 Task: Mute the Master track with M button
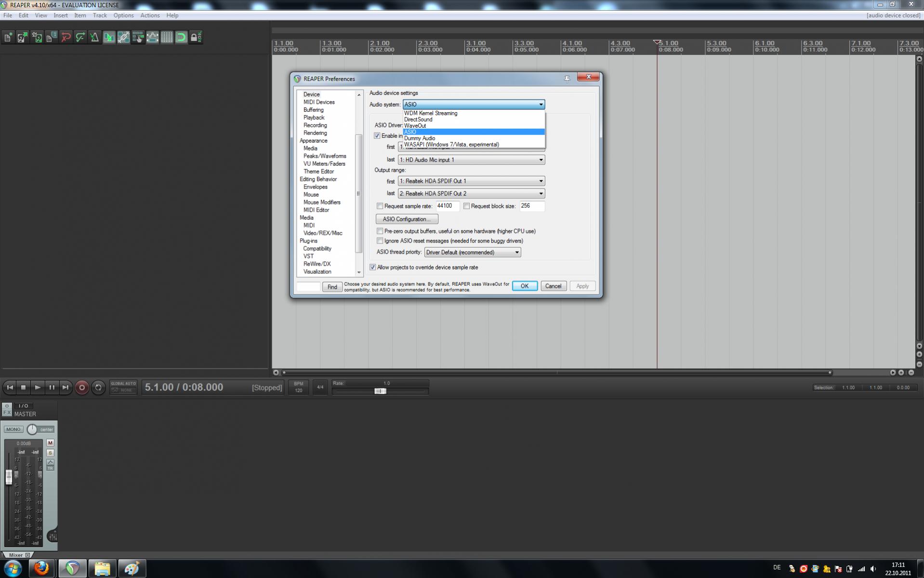pyautogui.click(x=50, y=443)
